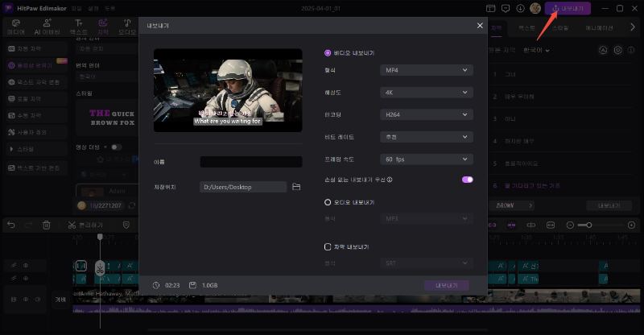Viewport: 644px width, 335px height.
Task: Click the undo arrow in the timeline toolbar
Action: coord(11,225)
